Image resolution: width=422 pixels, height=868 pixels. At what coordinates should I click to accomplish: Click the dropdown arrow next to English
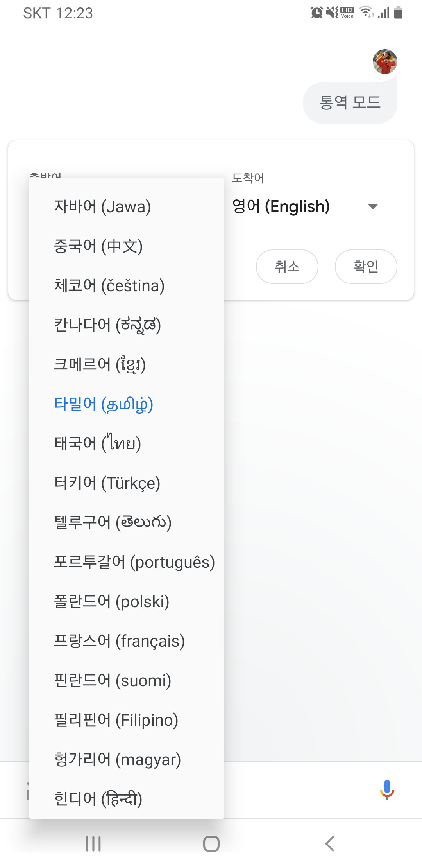click(373, 206)
